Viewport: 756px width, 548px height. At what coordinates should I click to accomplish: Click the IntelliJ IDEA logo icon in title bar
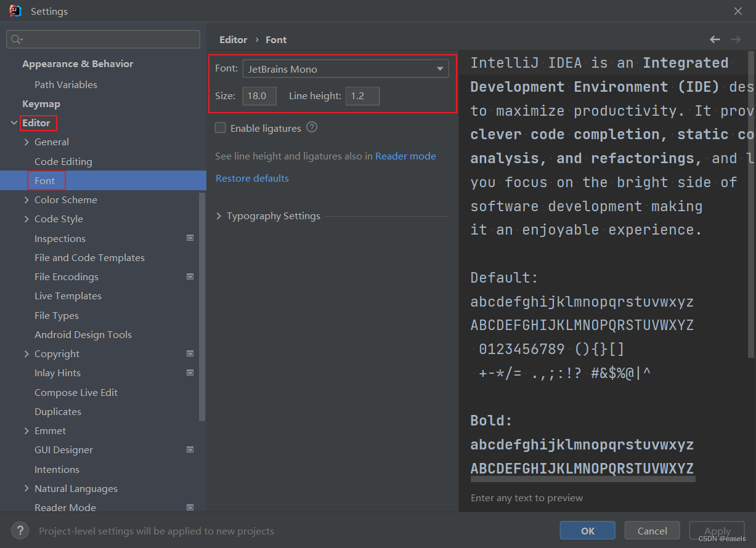pos(15,11)
